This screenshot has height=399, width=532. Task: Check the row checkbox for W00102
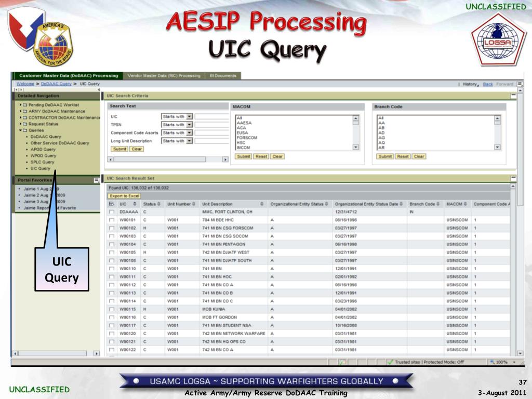pos(112,228)
